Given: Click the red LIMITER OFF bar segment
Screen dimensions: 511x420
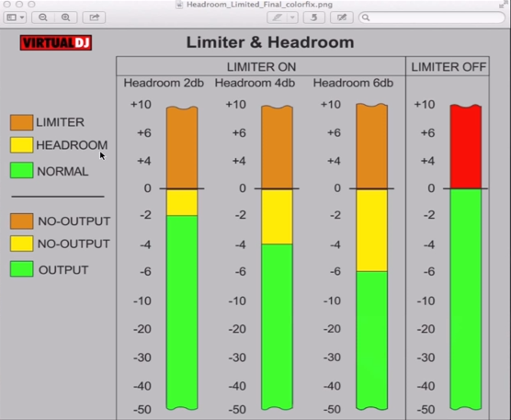Looking at the screenshot, I should pyautogui.click(x=466, y=147).
